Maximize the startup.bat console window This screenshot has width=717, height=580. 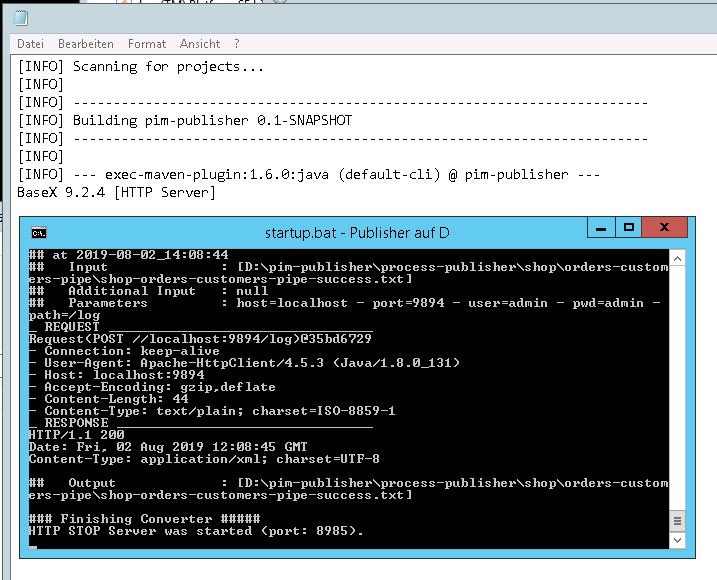(x=628, y=228)
